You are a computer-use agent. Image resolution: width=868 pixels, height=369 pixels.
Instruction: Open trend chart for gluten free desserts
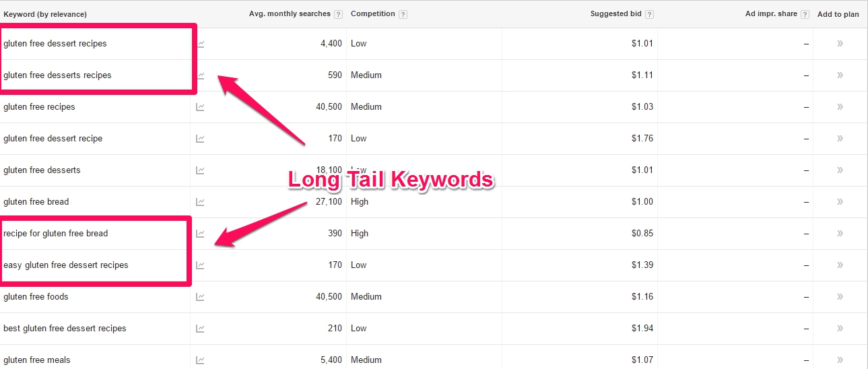tap(200, 170)
